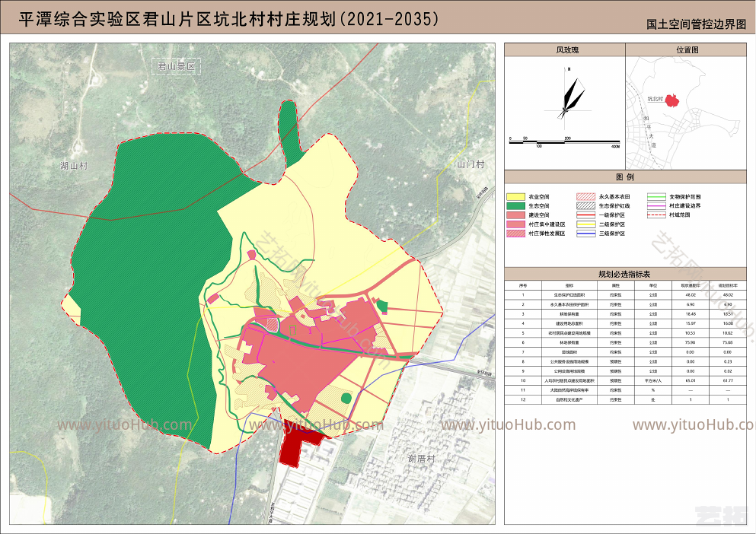
Task: Select the 村庄集中建设区 legend swatch
Action: pyautogui.click(x=515, y=224)
